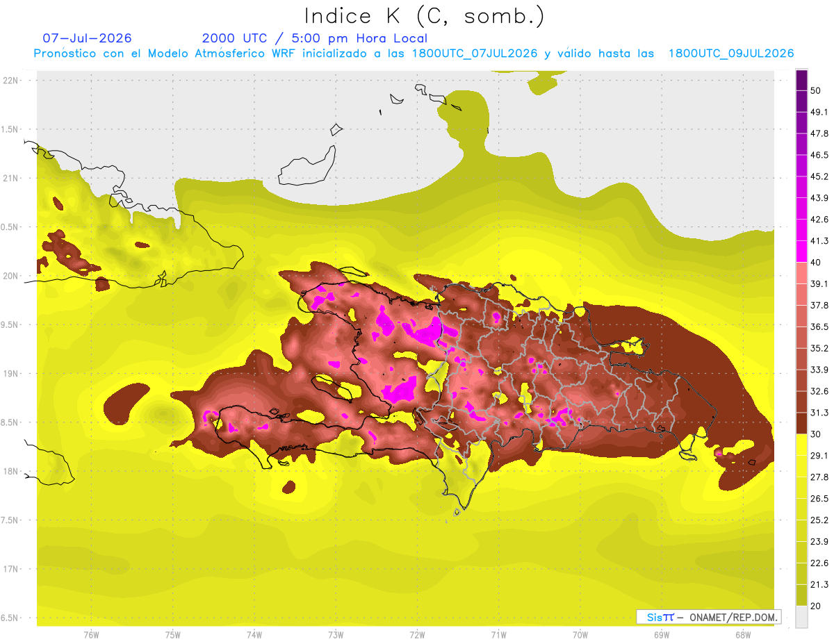Click the legend value '20'

[816, 606]
